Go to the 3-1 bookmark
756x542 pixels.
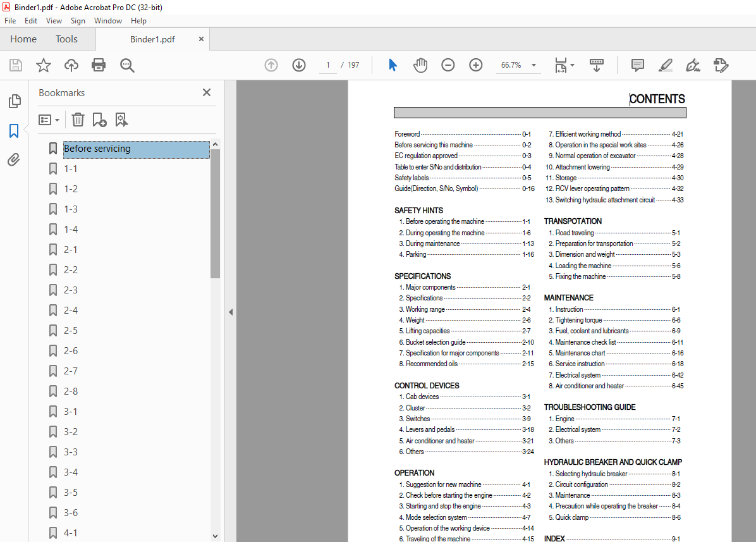point(71,412)
